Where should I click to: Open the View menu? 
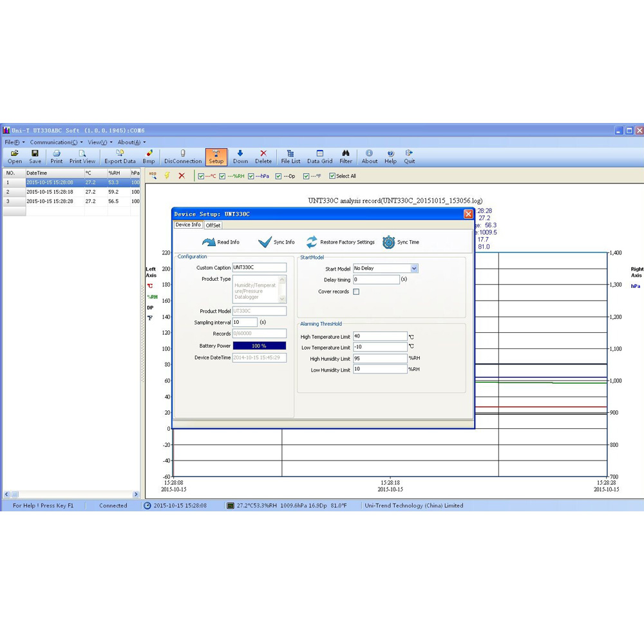(99, 142)
